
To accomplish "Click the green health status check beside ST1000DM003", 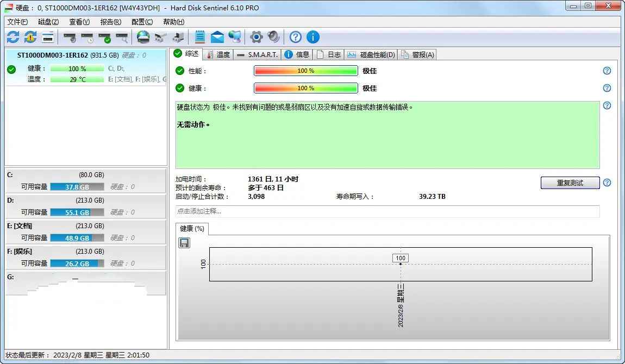I will [x=11, y=69].
